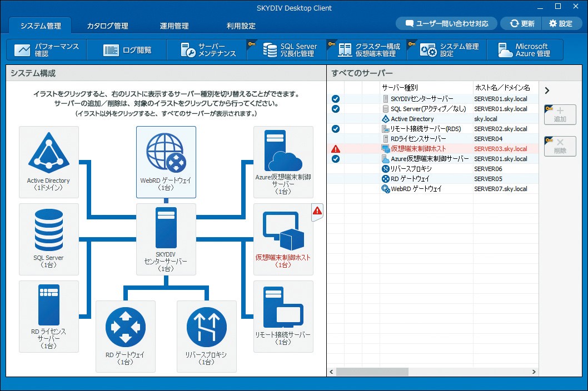Viewport: 588px width, 391px height.
Task: Switch to the 運用管理 tab
Action: [174, 26]
